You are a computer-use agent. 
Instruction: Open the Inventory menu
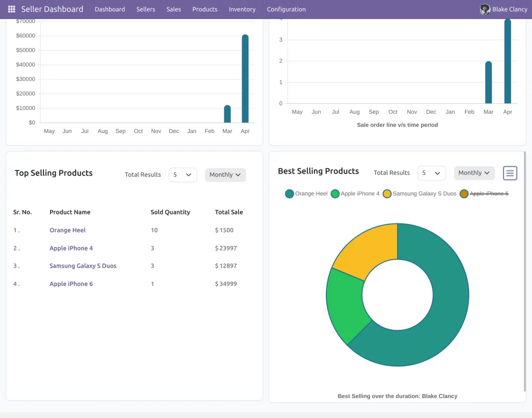pos(242,9)
